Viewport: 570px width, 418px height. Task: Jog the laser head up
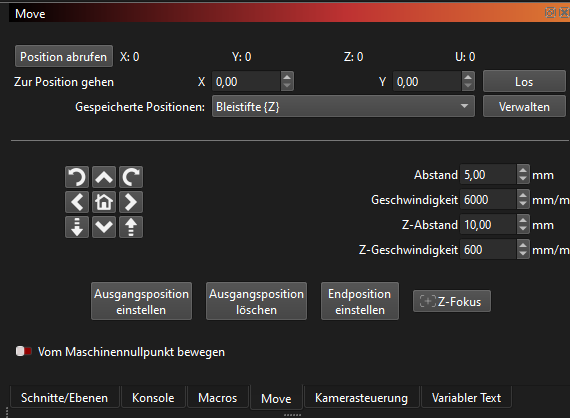point(104,177)
